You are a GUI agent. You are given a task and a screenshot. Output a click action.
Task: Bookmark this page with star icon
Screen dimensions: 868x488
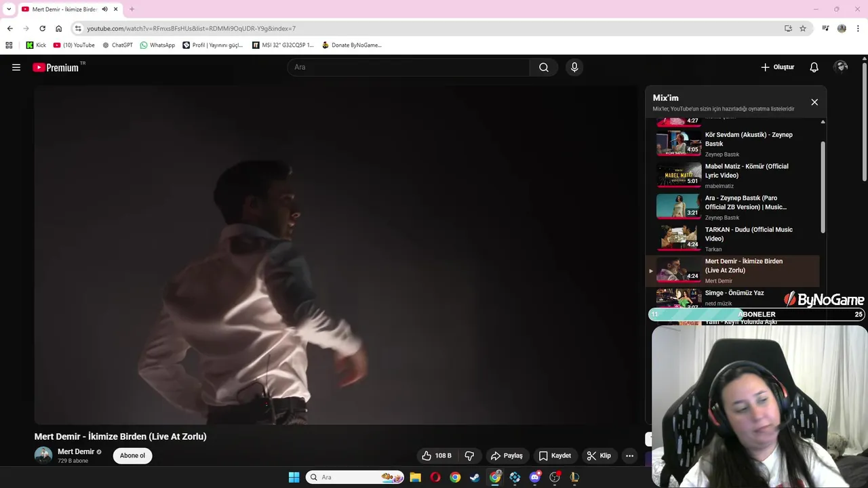pos(803,28)
